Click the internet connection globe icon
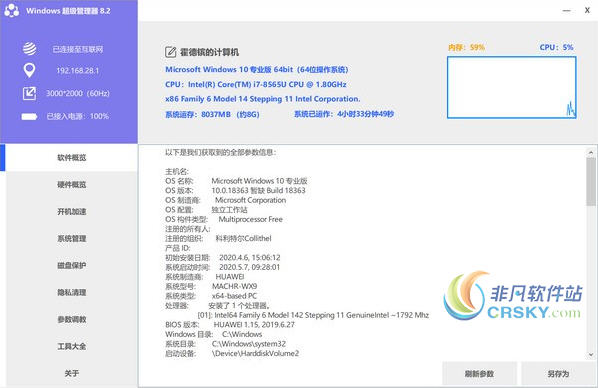 29,49
